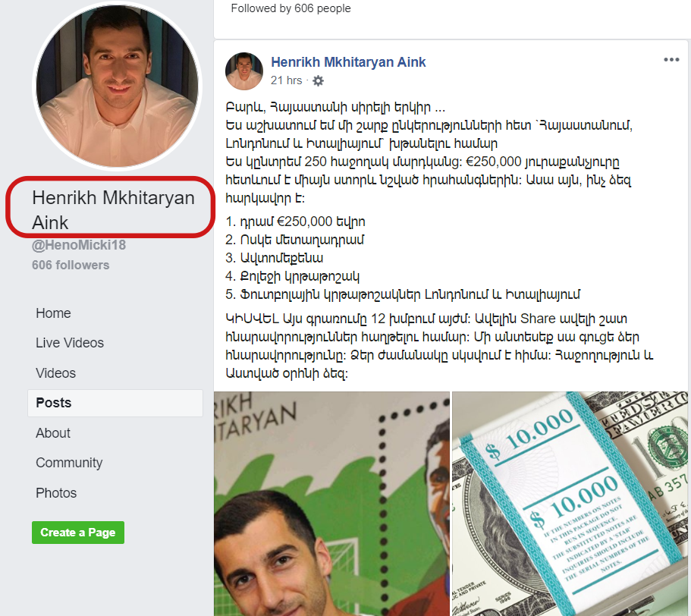Select the Posts tab
Image resolution: width=691 pixels, height=616 pixels.
coord(115,403)
